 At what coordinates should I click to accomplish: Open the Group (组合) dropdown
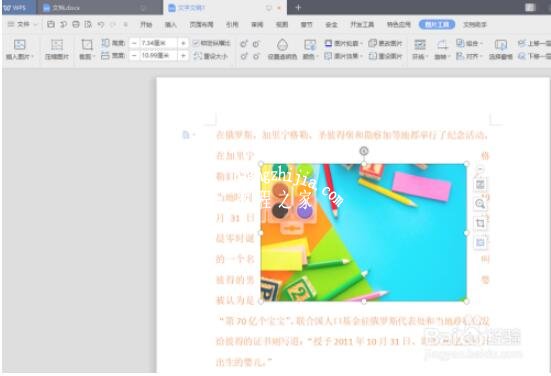point(469,43)
